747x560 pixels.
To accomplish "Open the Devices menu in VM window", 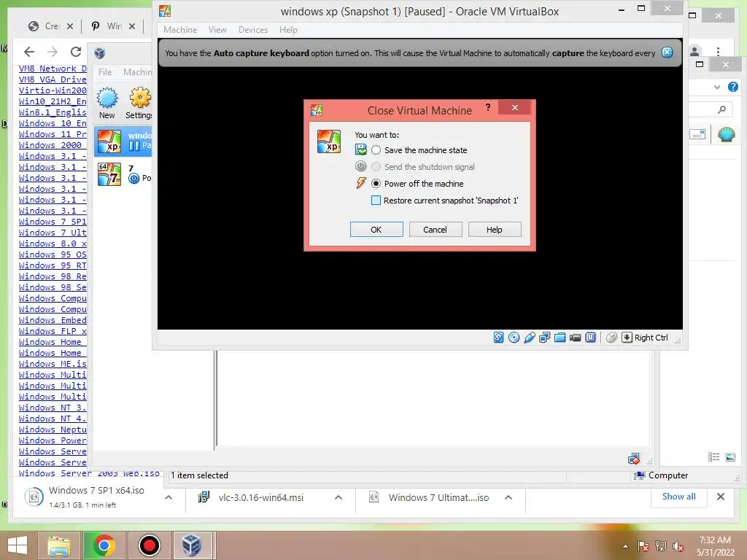I will click(253, 29).
